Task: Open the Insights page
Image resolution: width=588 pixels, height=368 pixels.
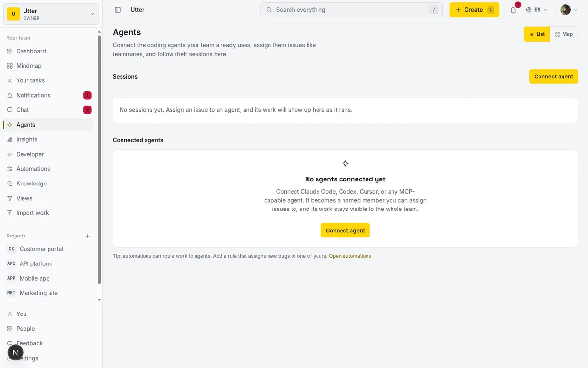Action: 48,139
